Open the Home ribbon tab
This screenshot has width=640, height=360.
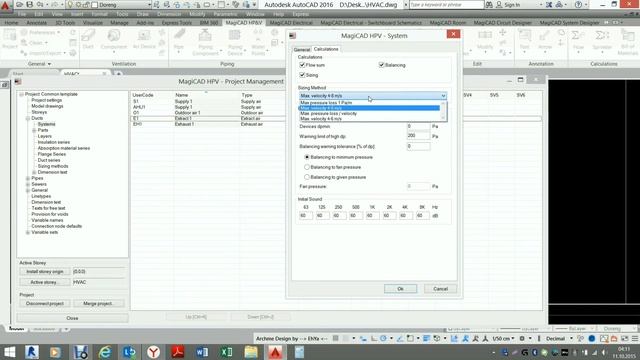point(11,23)
